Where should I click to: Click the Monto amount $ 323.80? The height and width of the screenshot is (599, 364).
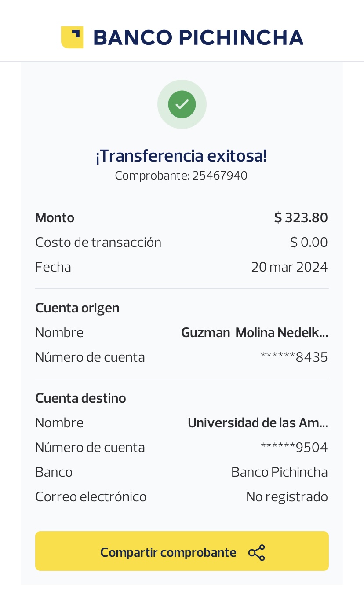[301, 218]
